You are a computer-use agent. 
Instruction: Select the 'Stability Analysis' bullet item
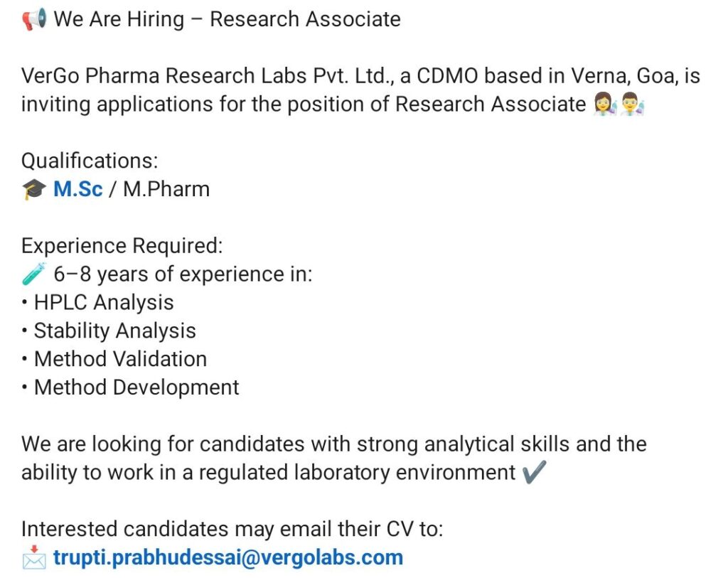click(114, 331)
